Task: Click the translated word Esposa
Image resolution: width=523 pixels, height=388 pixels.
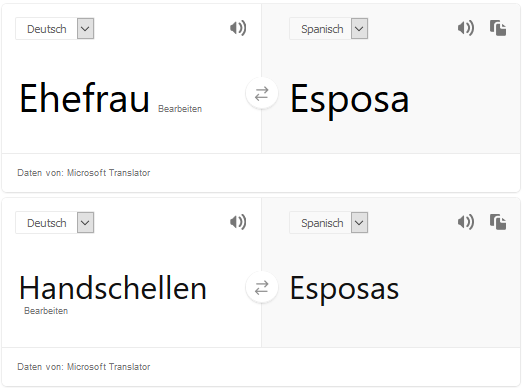Action: (350, 100)
